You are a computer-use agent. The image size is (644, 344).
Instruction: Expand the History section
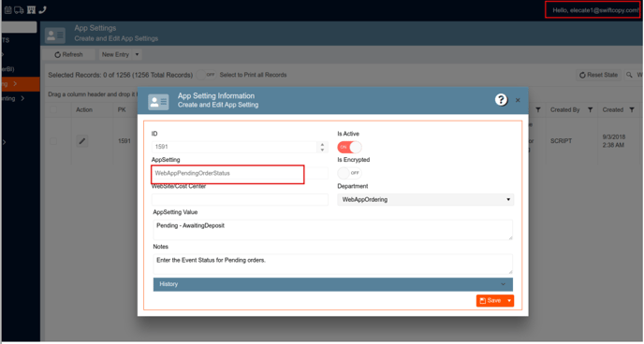[x=332, y=284]
